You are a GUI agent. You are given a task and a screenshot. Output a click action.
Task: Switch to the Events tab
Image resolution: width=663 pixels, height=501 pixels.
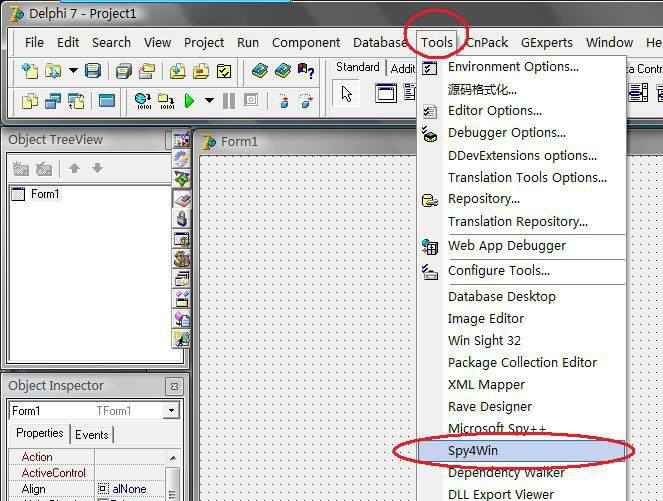(92, 434)
